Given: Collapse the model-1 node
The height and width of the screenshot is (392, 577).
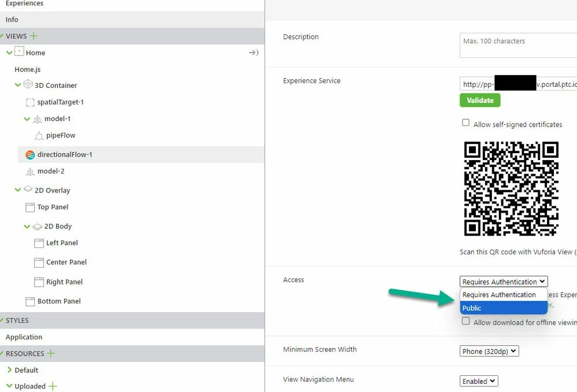Looking at the screenshot, I should pos(27,119).
